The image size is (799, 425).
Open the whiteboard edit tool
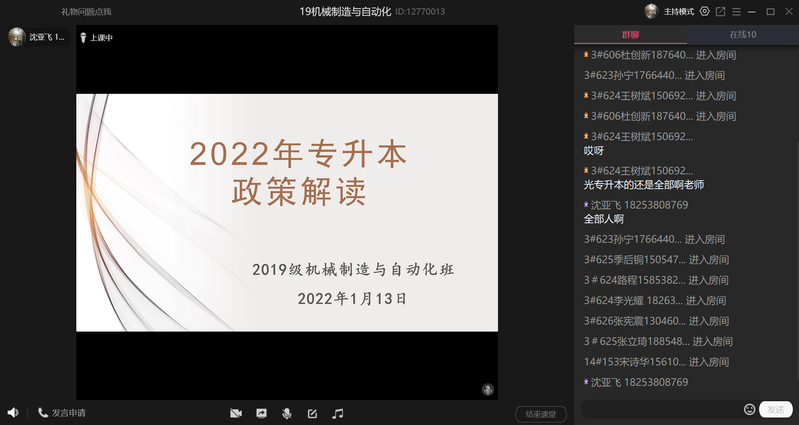pyautogui.click(x=312, y=413)
